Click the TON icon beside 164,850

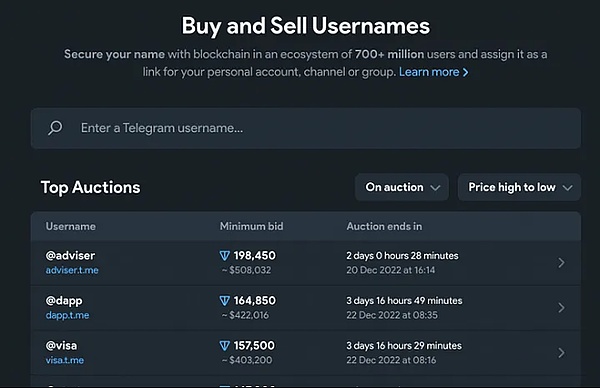(x=225, y=301)
